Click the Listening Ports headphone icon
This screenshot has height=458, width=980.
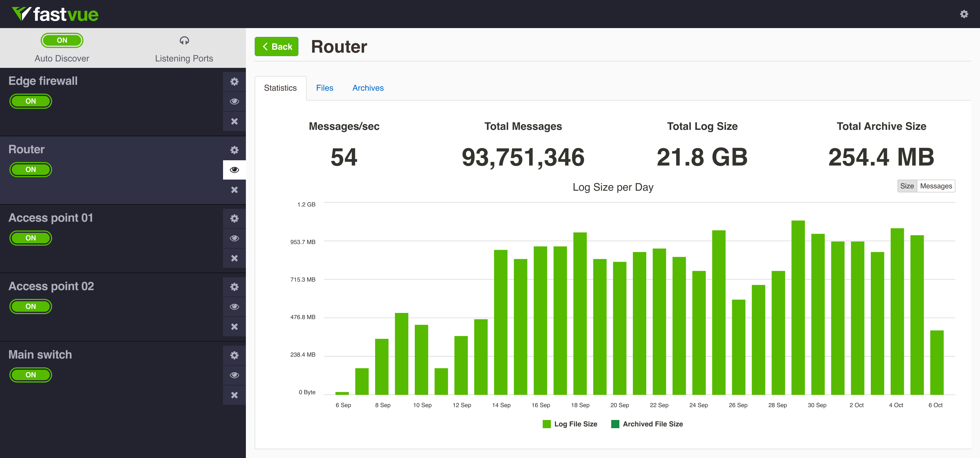[184, 41]
